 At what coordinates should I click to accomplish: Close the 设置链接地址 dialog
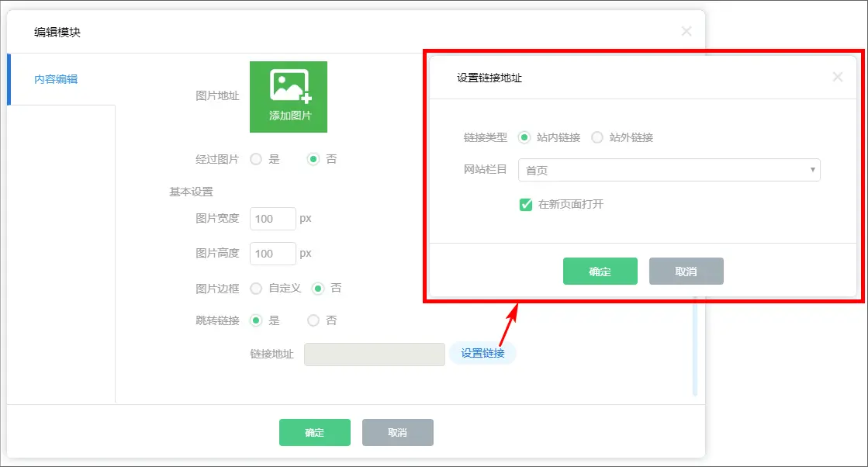point(837,77)
